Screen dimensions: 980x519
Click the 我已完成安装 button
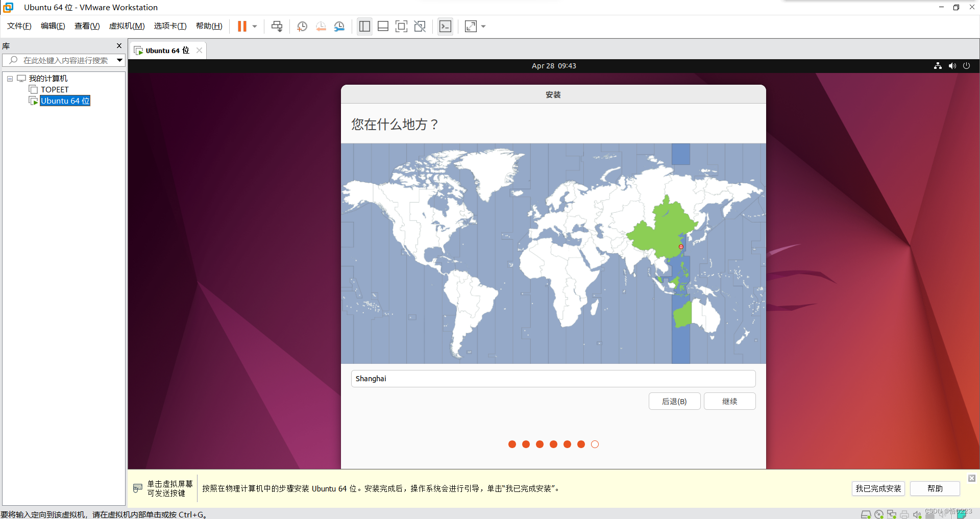[x=878, y=489]
